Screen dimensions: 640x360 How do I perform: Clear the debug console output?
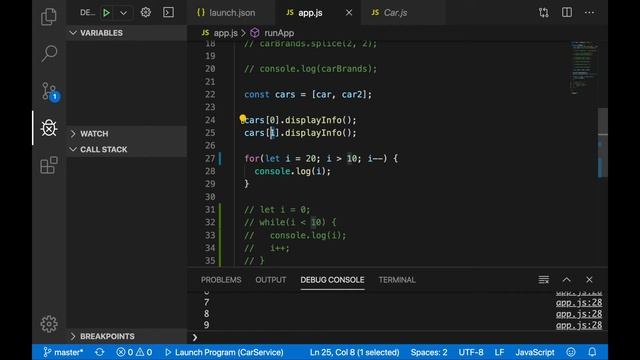point(544,280)
